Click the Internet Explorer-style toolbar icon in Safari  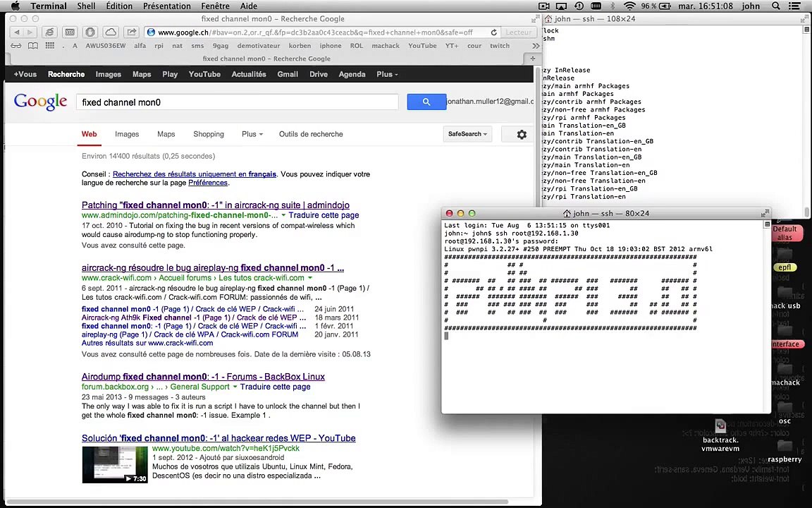pyautogui.click(x=50, y=32)
